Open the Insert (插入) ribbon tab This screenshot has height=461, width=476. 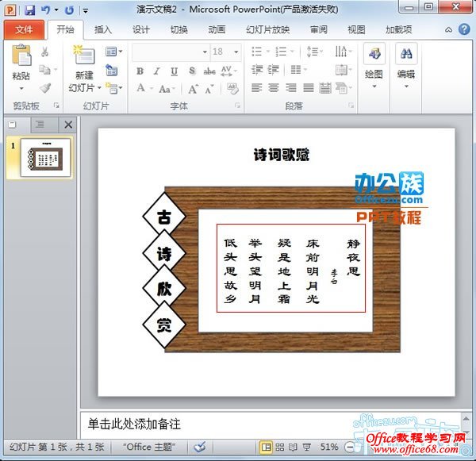pyautogui.click(x=103, y=29)
